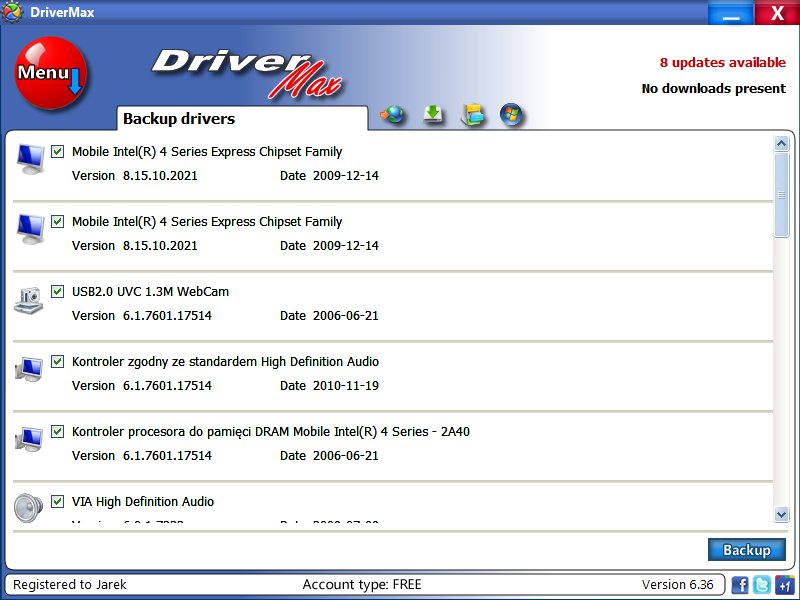Open the 8 updates available link
This screenshot has width=800, height=600.
tap(722, 62)
